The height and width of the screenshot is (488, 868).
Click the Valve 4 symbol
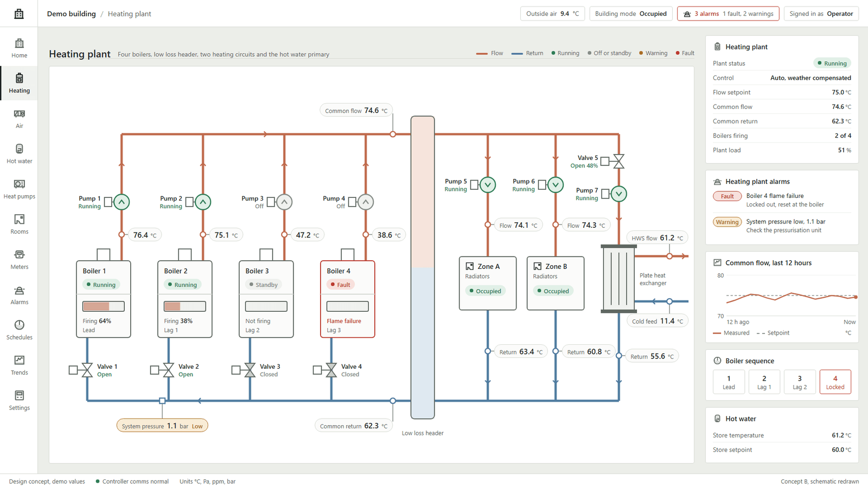tap(331, 370)
